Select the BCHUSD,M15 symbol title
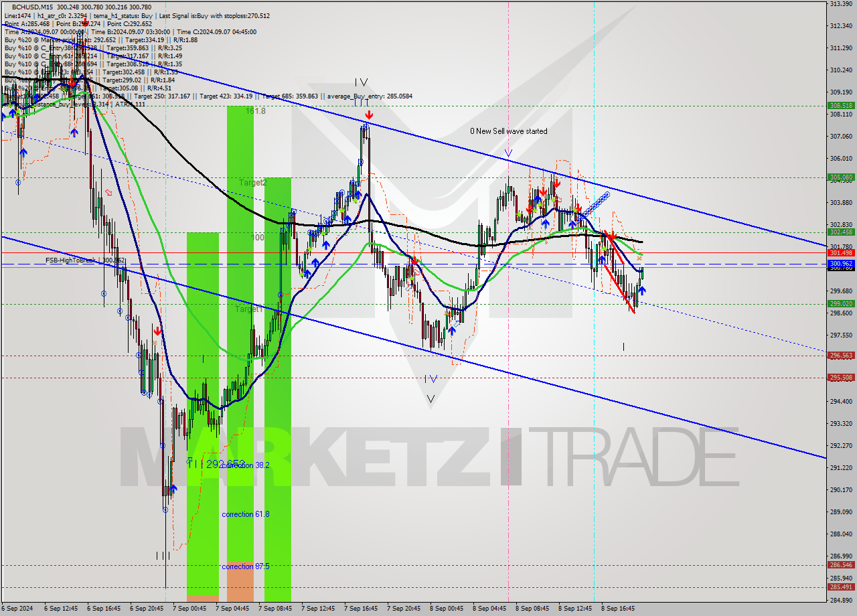 [x=32, y=6]
